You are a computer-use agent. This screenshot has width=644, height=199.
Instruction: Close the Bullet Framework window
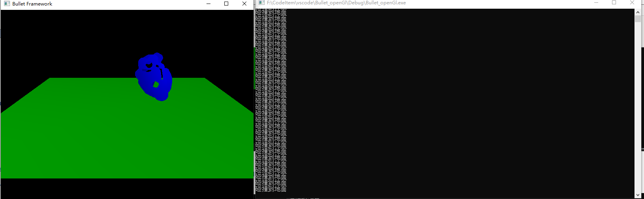click(244, 4)
